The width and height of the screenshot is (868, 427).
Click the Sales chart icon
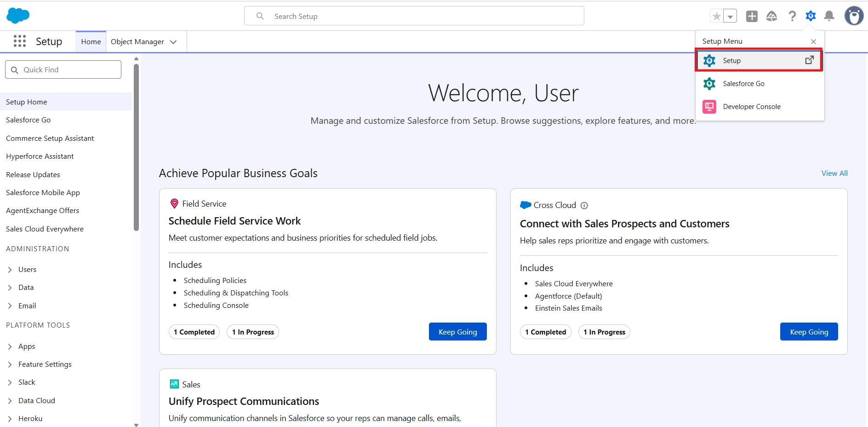[x=174, y=384]
